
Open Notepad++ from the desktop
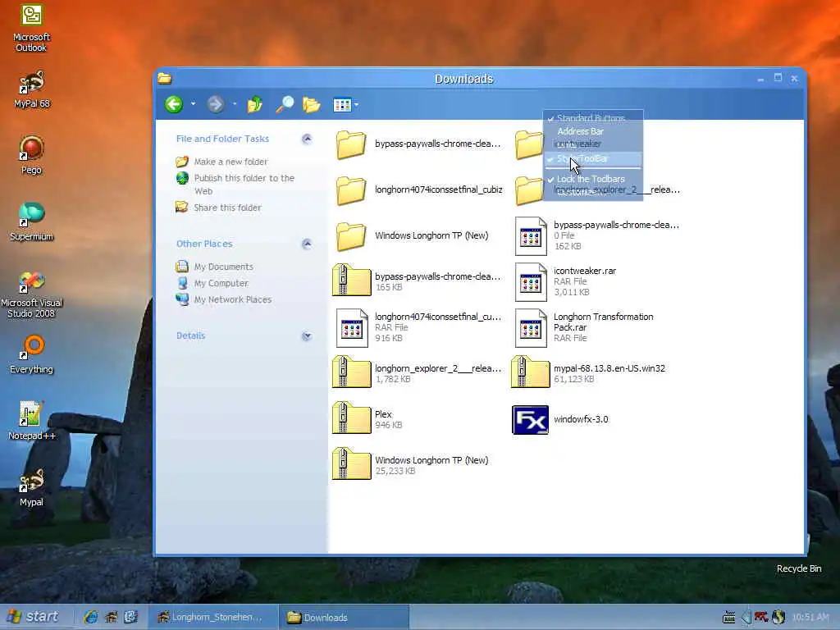[32, 421]
